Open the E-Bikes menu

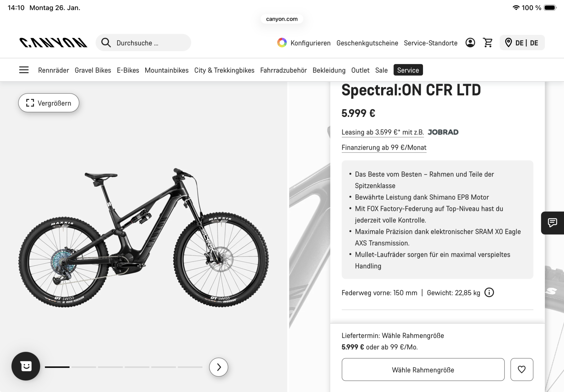point(128,70)
